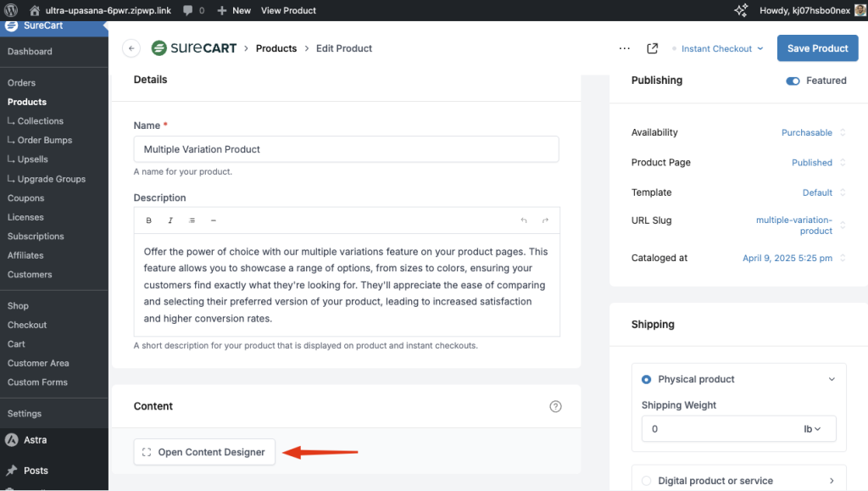The image size is (868, 491).
Task: Toggle the Featured switch
Action: (793, 81)
